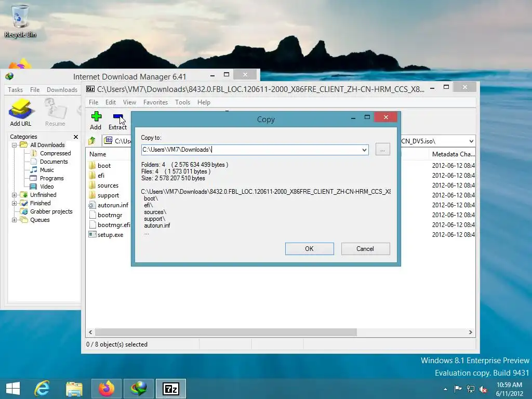Open the Tools menu in 7-Zip

pyautogui.click(x=182, y=102)
